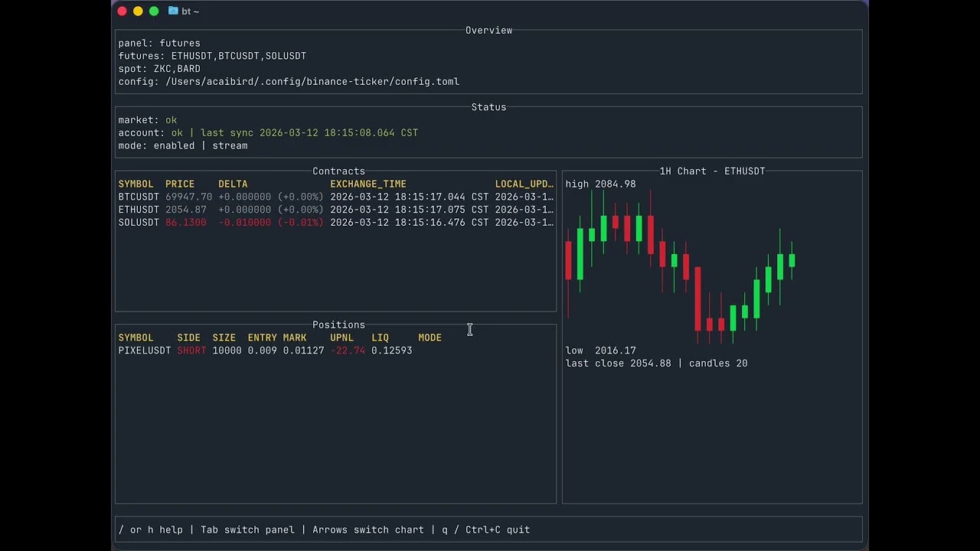Click the '/ or h help' hint
The width and height of the screenshot is (980, 551).
point(151,530)
